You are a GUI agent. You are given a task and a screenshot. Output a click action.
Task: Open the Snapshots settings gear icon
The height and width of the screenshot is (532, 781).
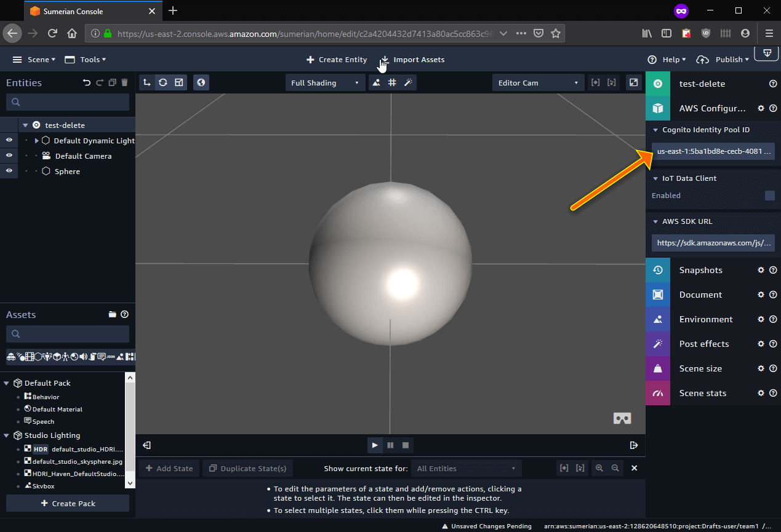click(761, 270)
